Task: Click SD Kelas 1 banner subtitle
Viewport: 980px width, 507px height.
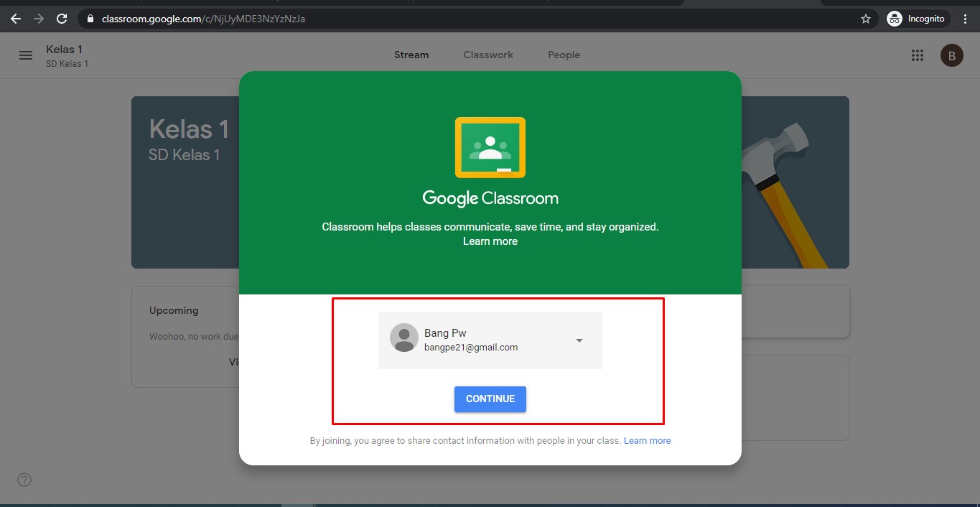Action: [x=185, y=154]
